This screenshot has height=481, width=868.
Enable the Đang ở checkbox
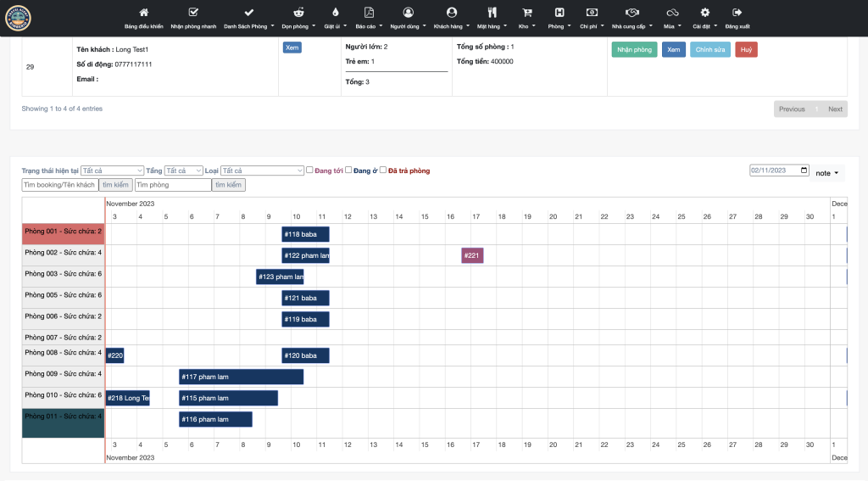point(348,171)
